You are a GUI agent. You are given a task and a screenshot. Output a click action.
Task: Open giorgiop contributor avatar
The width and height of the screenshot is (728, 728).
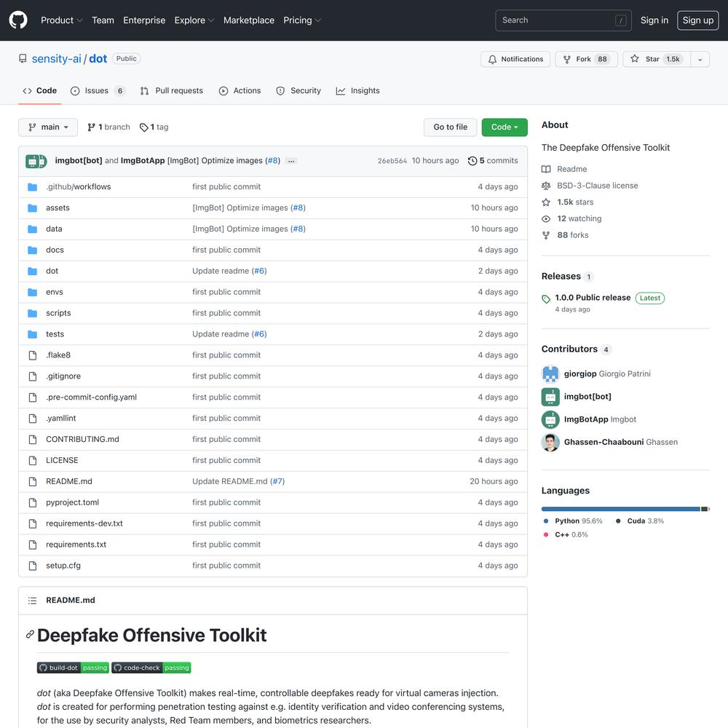click(550, 373)
